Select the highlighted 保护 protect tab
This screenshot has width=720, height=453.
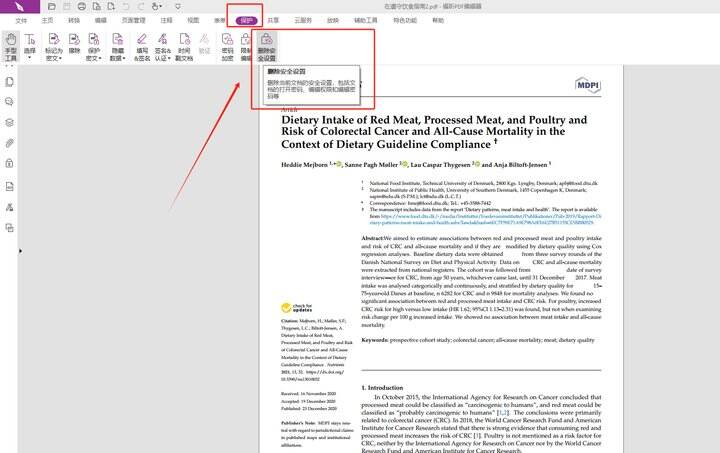click(x=246, y=21)
